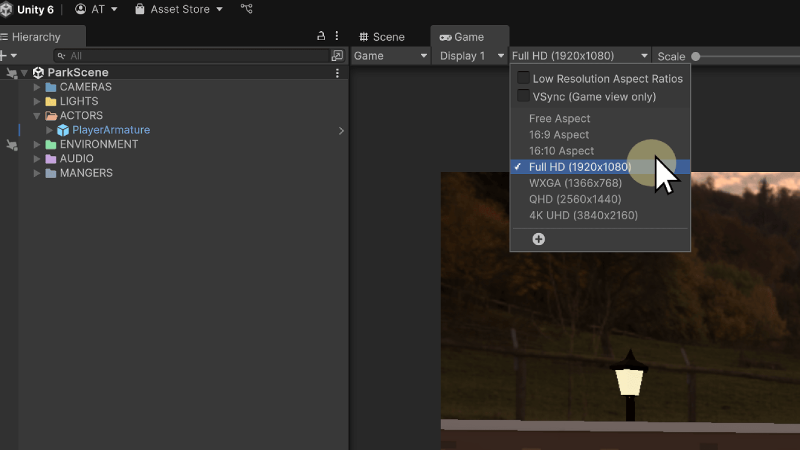
Task: Open the Asset Store dropdown button
Action: (179, 9)
